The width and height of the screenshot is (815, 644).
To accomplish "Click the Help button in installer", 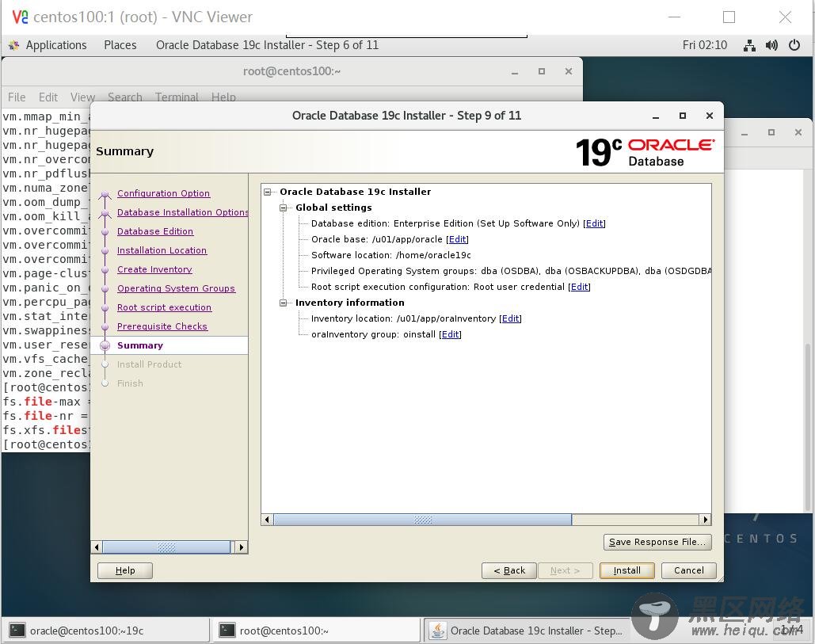I will click(125, 570).
